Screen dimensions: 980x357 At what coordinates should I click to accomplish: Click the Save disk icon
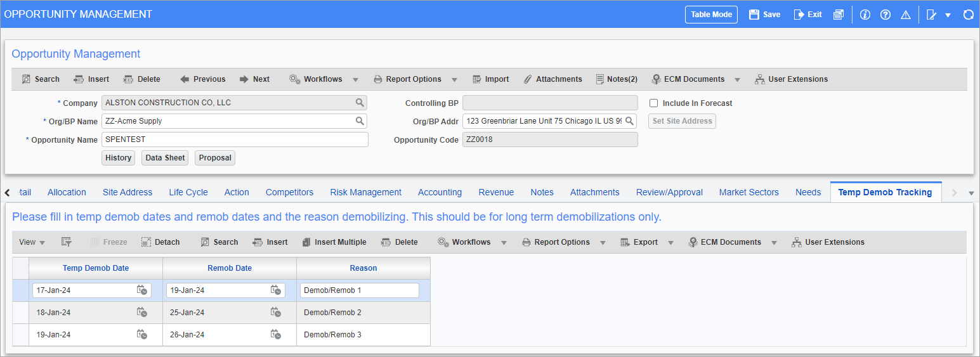(x=754, y=15)
